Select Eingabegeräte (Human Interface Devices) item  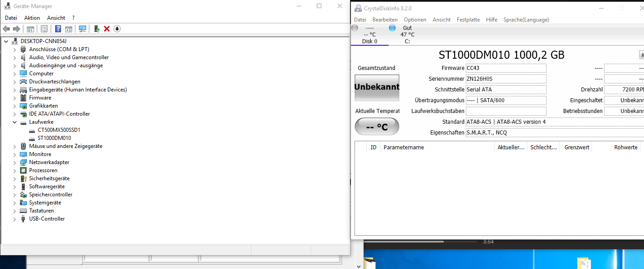tap(78, 90)
